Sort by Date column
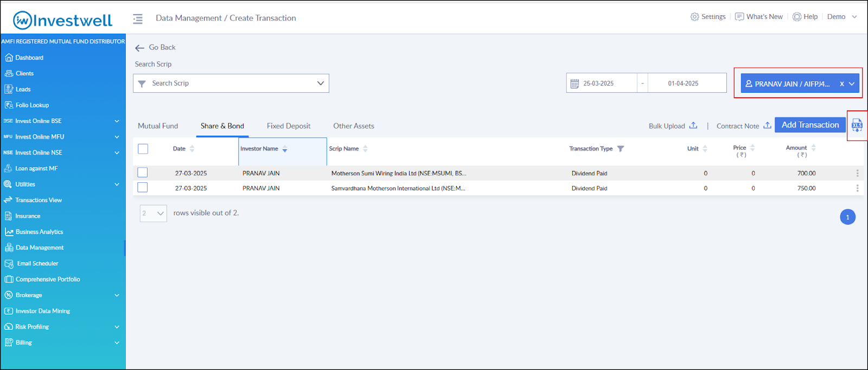Image resolution: width=868 pixels, height=370 pixels. (192, 149)
